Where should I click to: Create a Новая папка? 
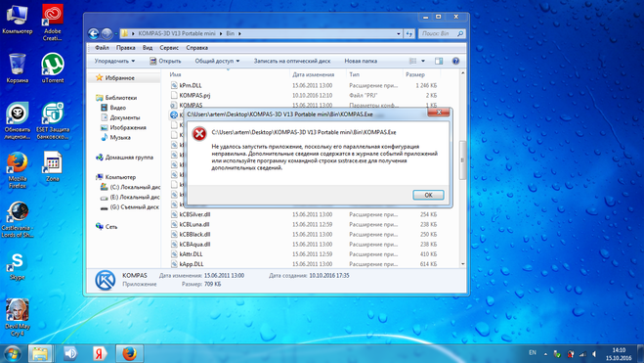pos(361,61)
